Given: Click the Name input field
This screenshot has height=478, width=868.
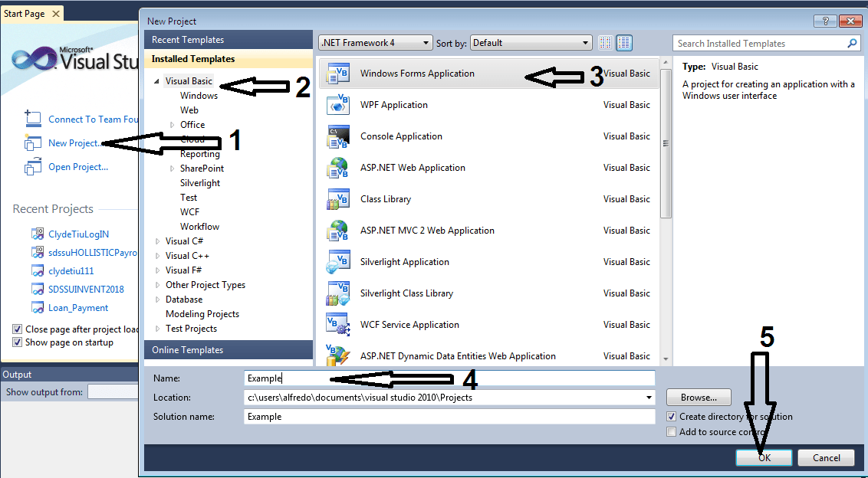Looking at the screenshot, I should 449,378.
